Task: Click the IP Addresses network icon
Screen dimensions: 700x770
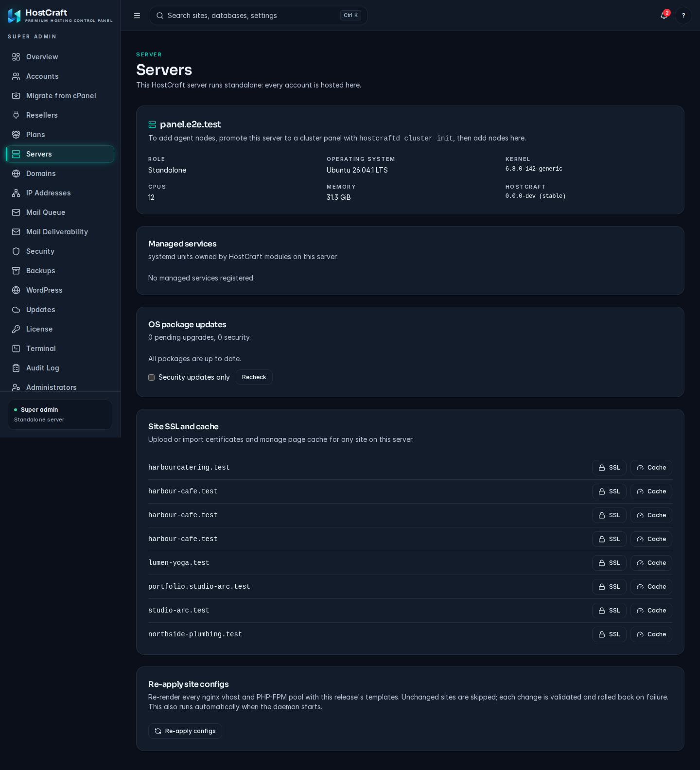Action: (x=16, y=193)
